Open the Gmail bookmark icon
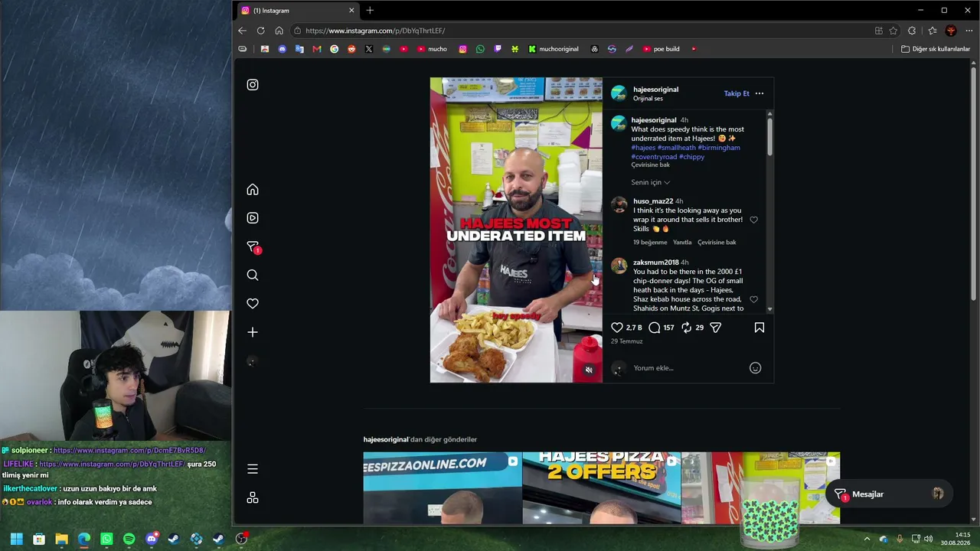This screenshot has height=551, width=980. pyautogui.click(x=316, y=49)
